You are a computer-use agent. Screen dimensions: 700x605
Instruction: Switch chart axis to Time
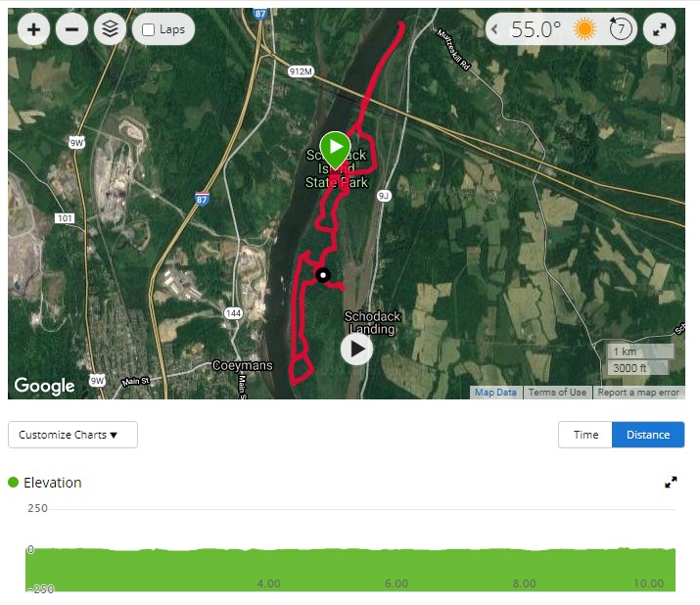tap(585, 435)
